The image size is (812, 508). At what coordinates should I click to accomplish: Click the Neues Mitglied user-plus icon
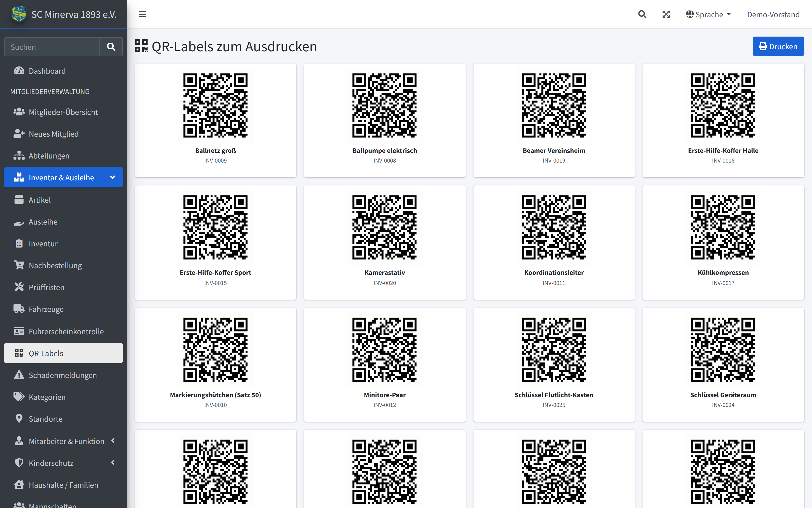pos(19,133)
